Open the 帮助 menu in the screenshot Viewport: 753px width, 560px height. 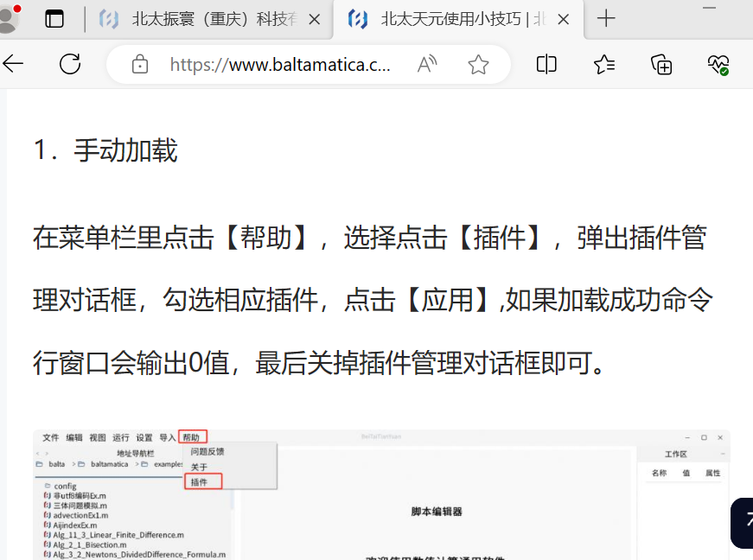pos(194,437)
